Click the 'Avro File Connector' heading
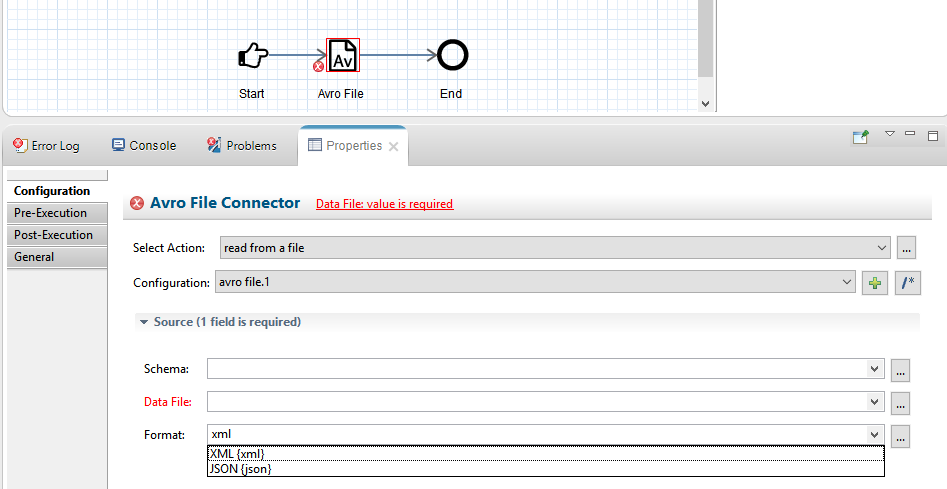The image size is (947, 489). point(225,203)
